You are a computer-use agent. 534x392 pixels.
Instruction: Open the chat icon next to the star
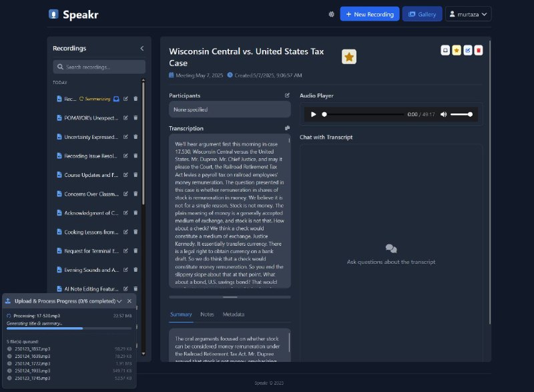coord(445,50)
